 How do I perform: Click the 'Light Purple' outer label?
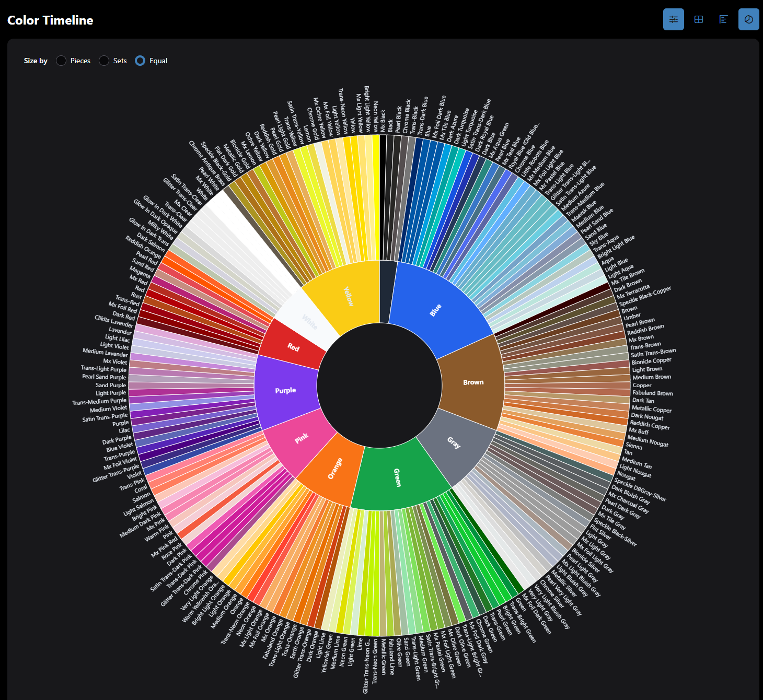[111, 393]
